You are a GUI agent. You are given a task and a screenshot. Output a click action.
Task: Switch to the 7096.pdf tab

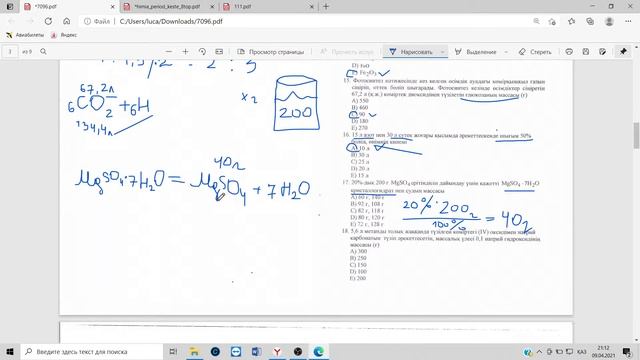pos(68,7)
